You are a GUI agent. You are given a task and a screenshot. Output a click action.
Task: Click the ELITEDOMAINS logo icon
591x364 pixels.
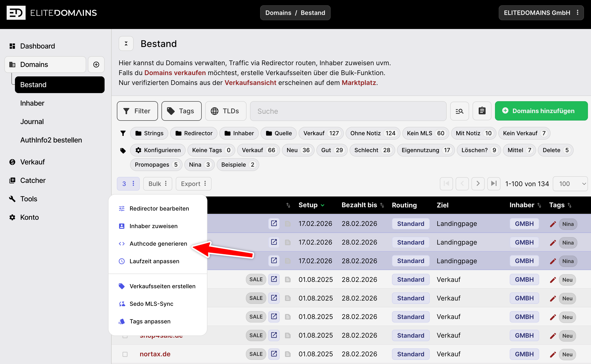tap(16, 13)
